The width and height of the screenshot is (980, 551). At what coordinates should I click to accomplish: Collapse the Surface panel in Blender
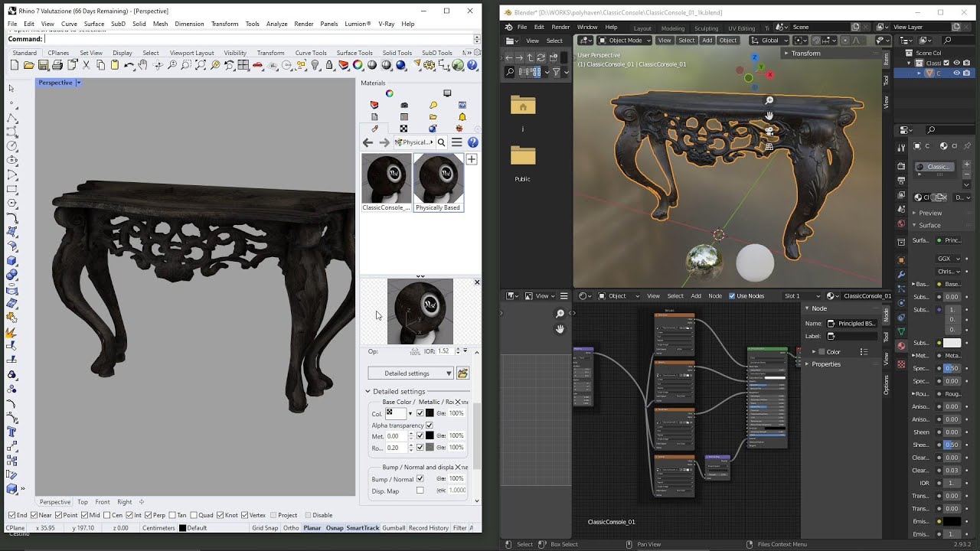(x=929, y=225)
